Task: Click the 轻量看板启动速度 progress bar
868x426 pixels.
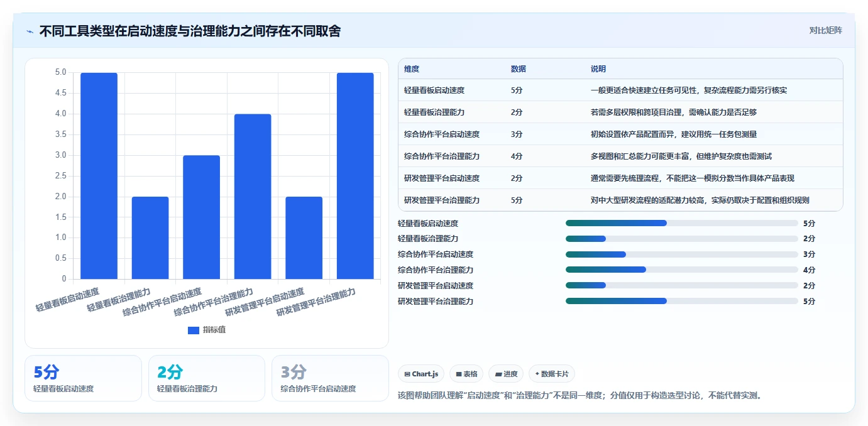Action: coord(682,223)
